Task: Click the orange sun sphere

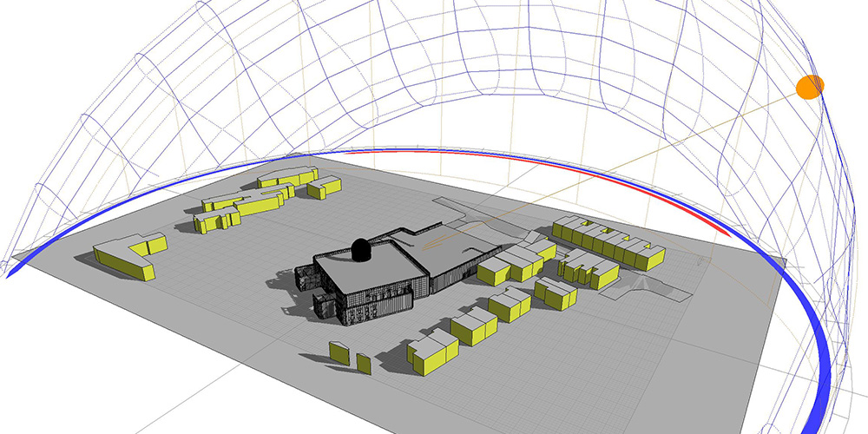Action: pyautogui.click(x=810, y=86)
